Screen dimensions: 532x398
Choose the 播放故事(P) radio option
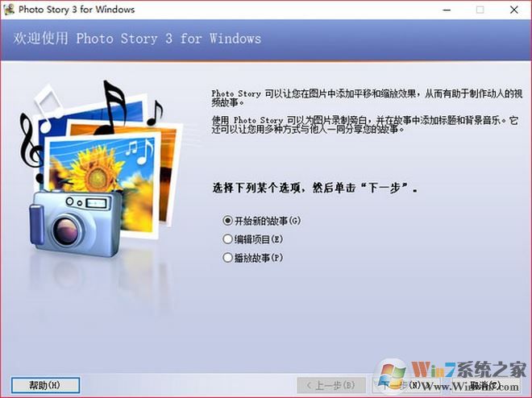(227, 257)
